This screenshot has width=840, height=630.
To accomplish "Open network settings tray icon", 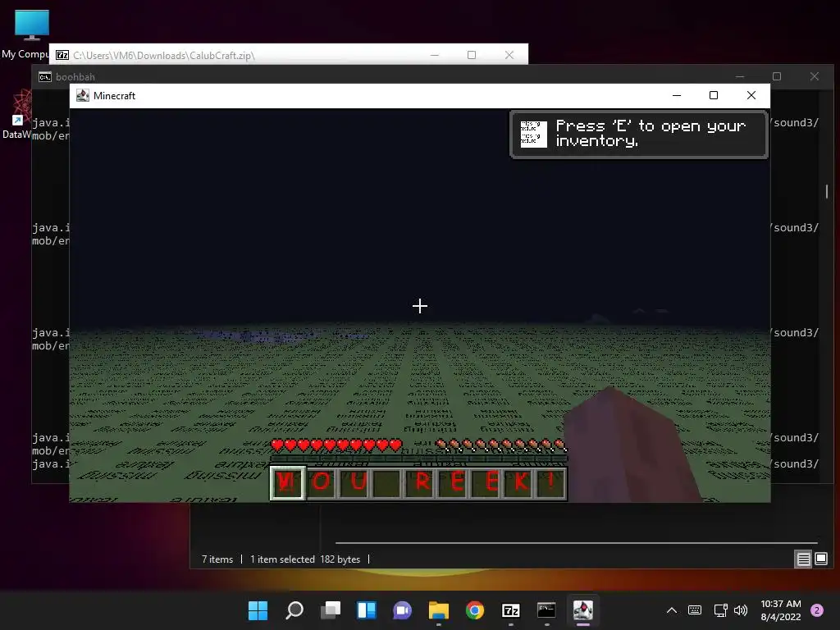I will point(720,610).
